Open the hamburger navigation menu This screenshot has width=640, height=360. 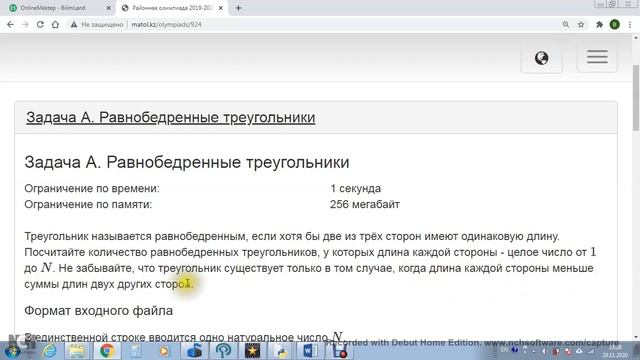(x=597, y=57)
